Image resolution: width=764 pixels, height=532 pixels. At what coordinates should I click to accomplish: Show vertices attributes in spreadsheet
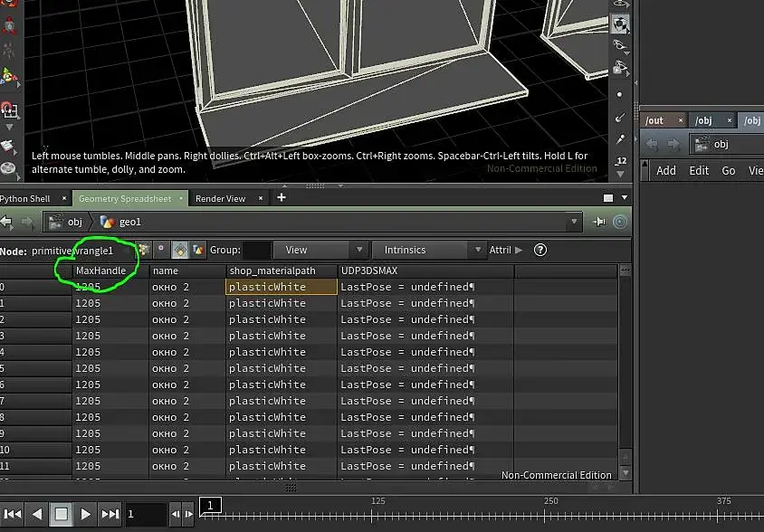pyautogui.click(x=161, y=250)
